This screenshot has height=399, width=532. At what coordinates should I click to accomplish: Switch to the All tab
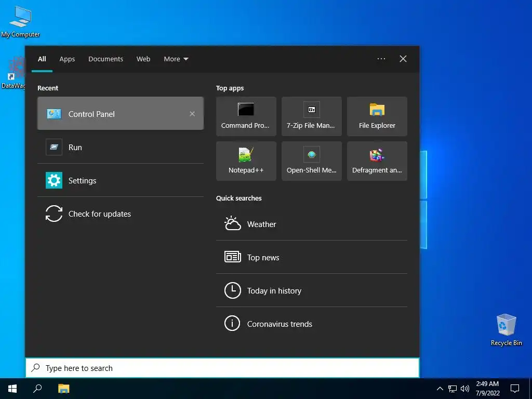tap(42, 59)
